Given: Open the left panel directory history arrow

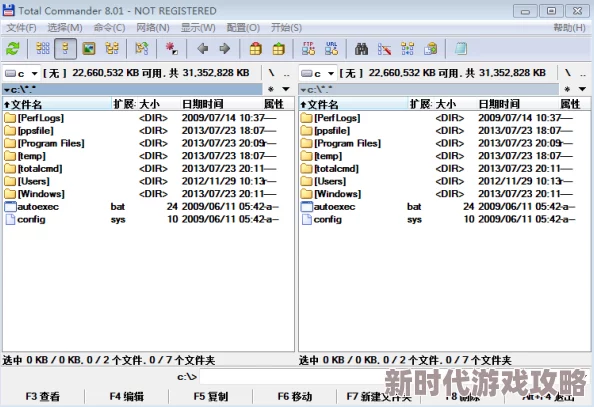Looking at the screenshot, I should (x=286, y=89).
